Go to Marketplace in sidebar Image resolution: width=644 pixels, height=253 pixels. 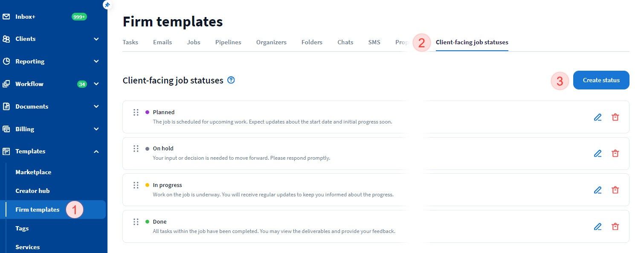click(x=33, y=172)
